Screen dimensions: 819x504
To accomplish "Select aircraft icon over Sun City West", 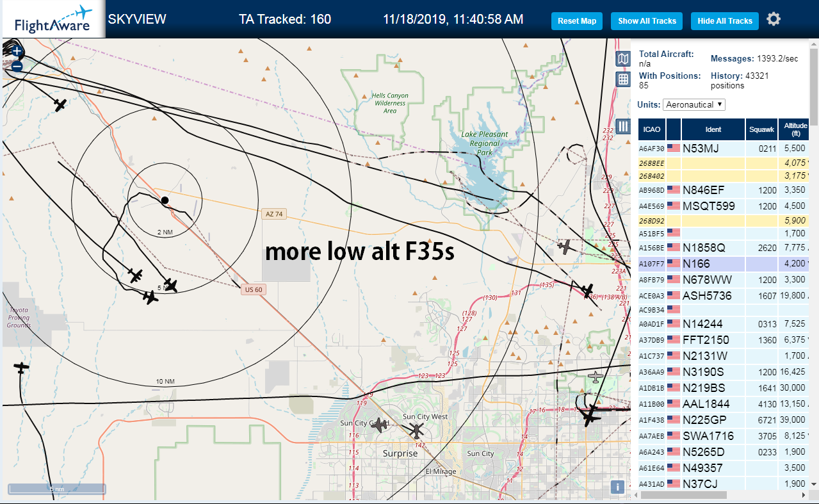I will tap(418, 430).
